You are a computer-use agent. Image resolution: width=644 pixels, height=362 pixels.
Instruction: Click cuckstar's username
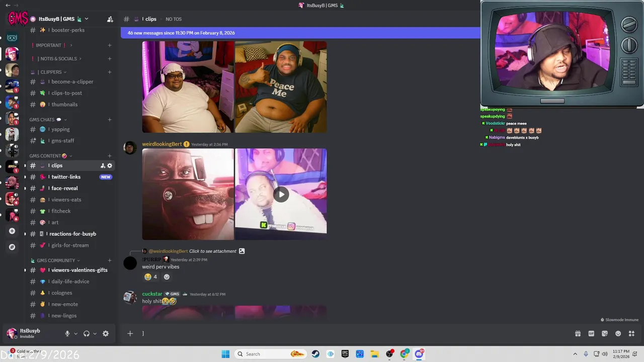click(x=152, y=294)
